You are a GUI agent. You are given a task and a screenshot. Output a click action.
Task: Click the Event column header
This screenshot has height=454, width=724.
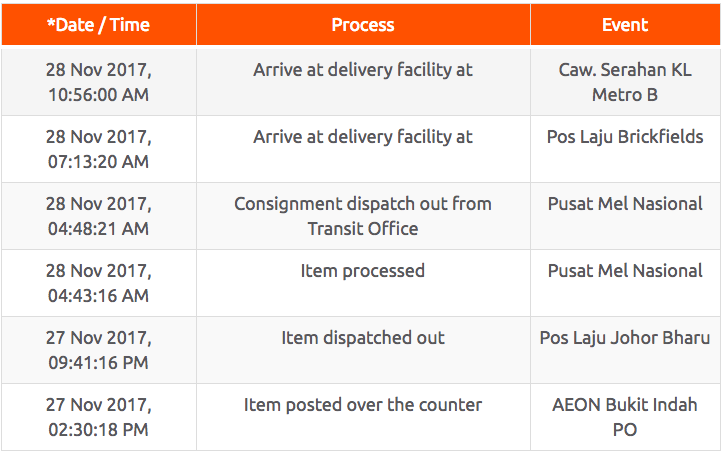coord(626,25)
